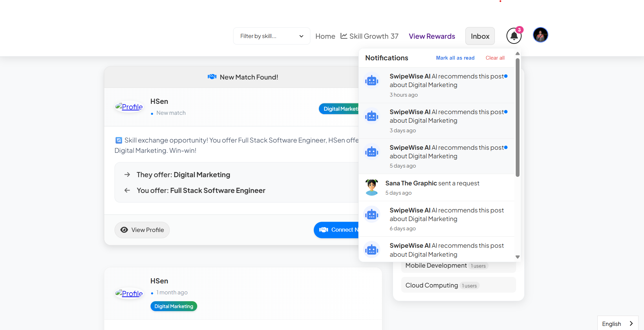Open Skill Growth 37
The height and width of the screenshot is (330, 644).
369,36
